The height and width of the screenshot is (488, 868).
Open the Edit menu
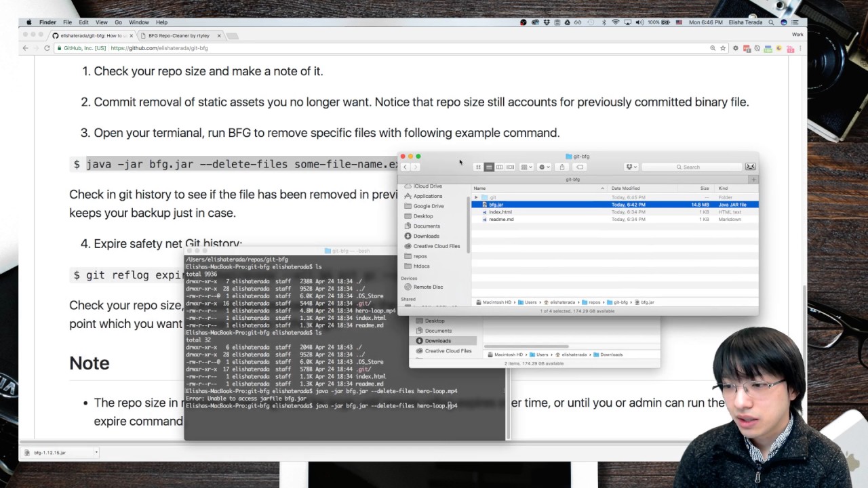coord(83,22)
